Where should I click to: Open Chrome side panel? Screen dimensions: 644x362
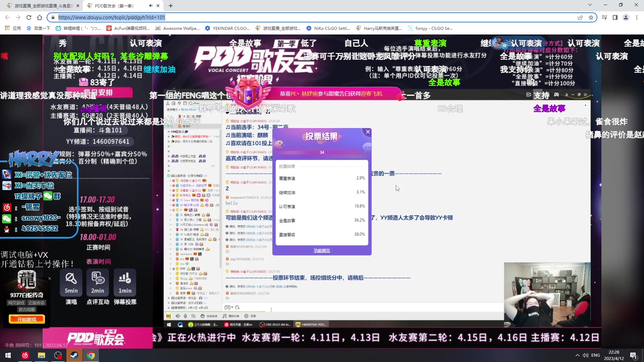click(615, 17)
